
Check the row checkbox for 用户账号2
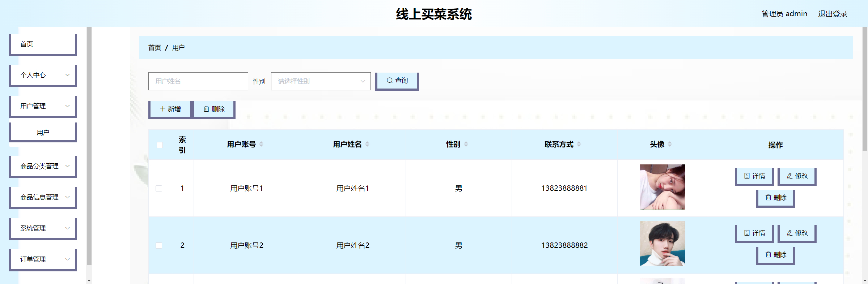(x=159, y=245)
